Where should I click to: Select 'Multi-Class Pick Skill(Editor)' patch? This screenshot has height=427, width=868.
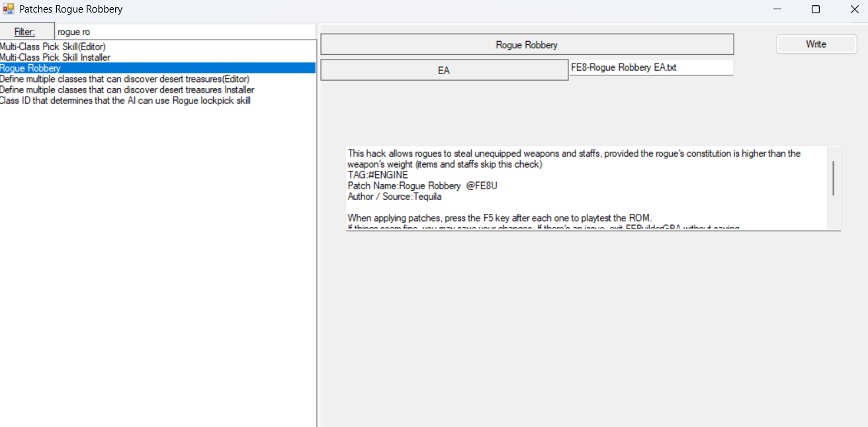coord(53,46)
